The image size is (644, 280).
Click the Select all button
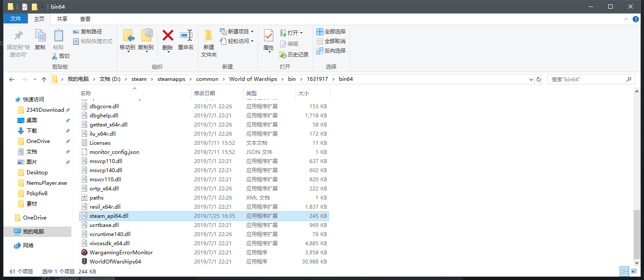click(331, 32)
